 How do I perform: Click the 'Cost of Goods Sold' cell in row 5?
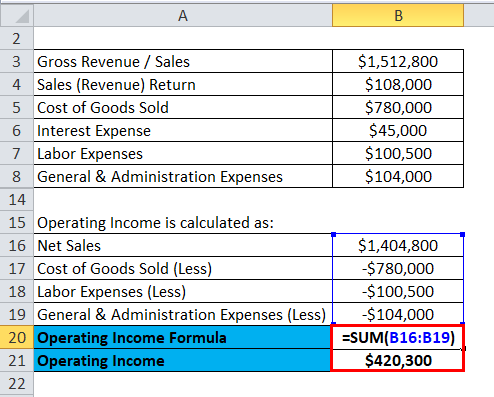pyautogui.click(x=183, y=107)
